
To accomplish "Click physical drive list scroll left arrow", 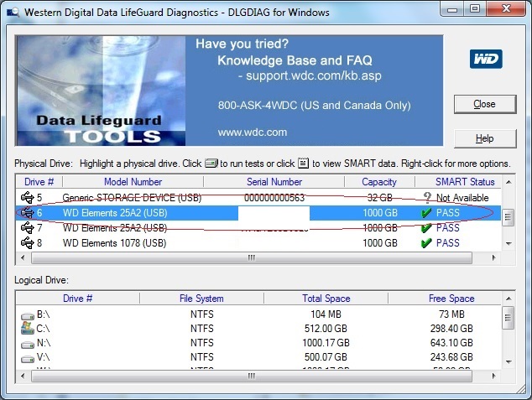I will (23, 258).
